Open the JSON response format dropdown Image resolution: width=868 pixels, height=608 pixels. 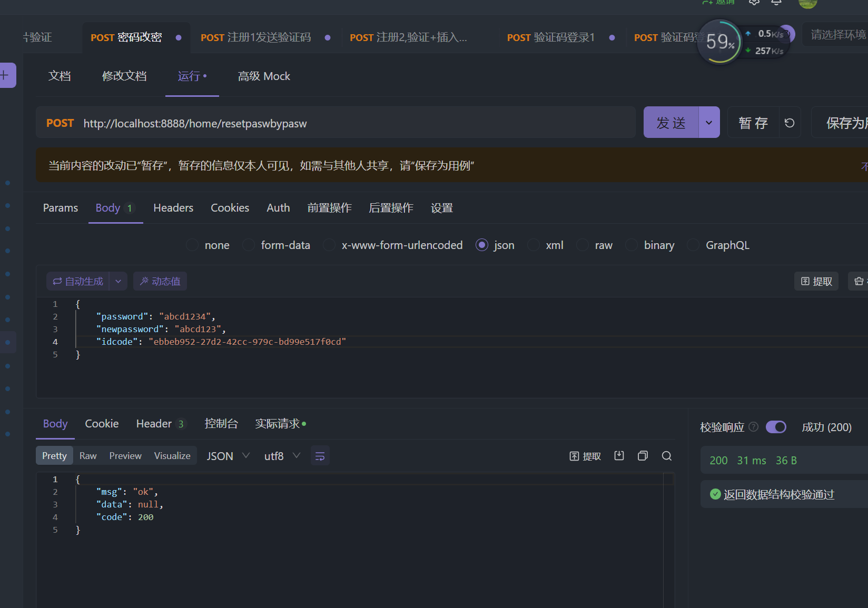click(x=228, y=456)
